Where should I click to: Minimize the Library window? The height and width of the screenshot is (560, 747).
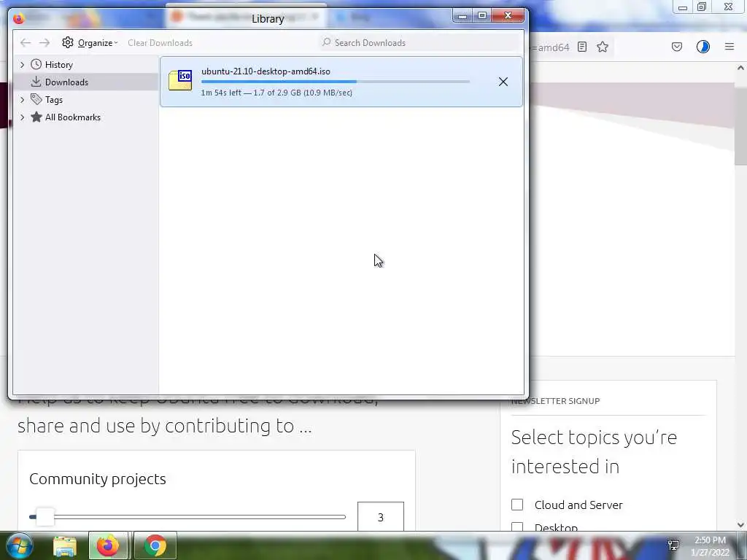[x=462, y=16]
